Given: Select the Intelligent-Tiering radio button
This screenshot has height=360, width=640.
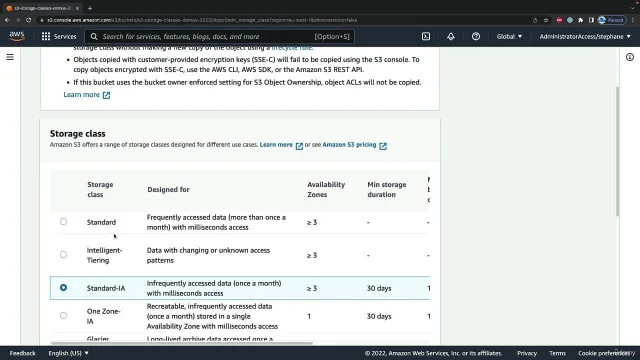Looking at the screenshot, I should [x=63, y=255].
